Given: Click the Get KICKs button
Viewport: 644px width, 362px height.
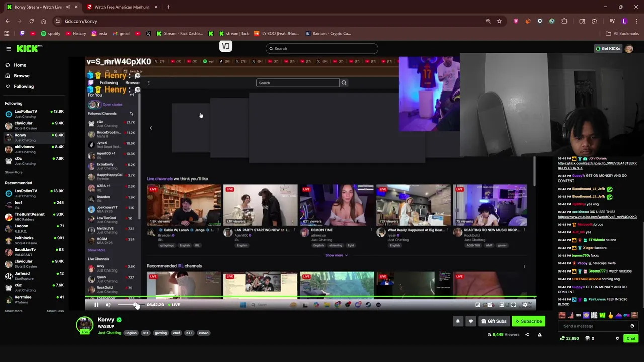Looking at the screenshot, I should (608, 49).
